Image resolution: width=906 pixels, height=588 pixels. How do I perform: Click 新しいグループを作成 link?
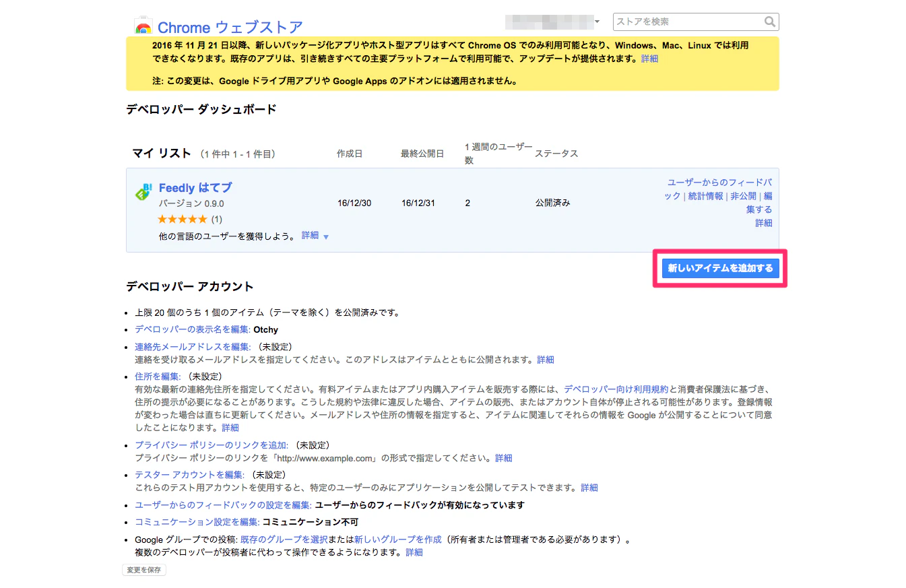coord(397,540)
